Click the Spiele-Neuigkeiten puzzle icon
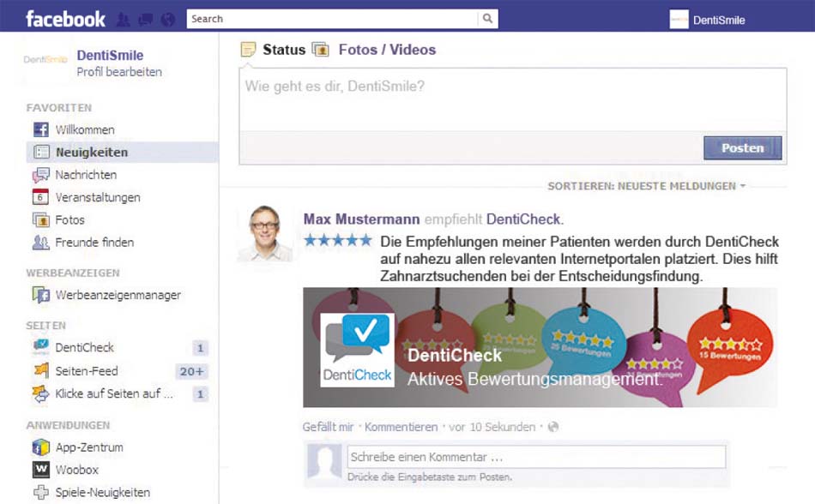Viewport: 815px width, 504px height. pyautogui.click(x=41, y=492)
